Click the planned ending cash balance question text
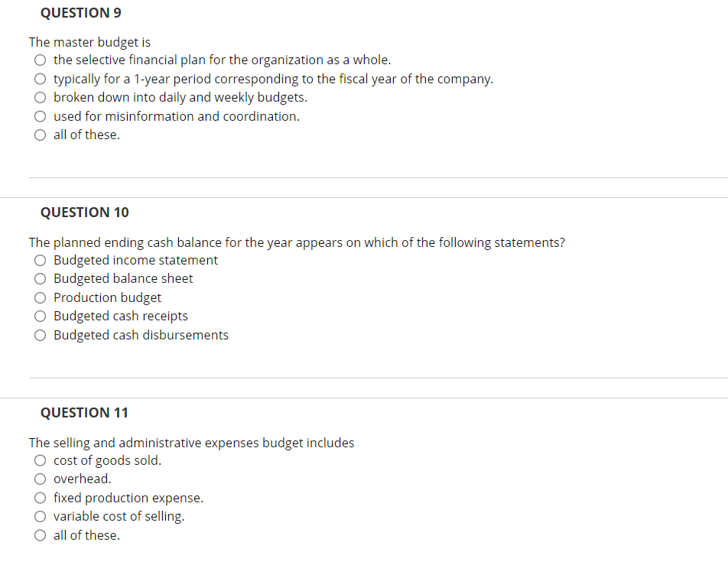This screenshot has height=578, width=728. click(297, 242)
